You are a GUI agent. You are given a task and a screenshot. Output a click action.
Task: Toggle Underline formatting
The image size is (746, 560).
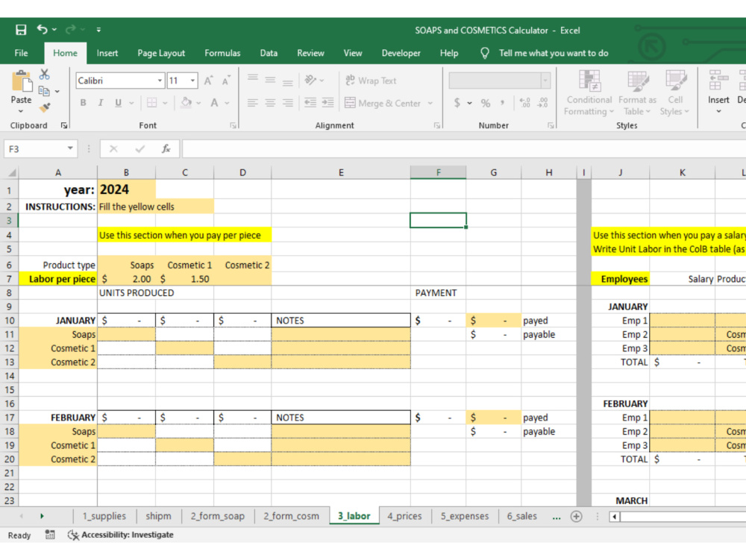coord(118,103)
